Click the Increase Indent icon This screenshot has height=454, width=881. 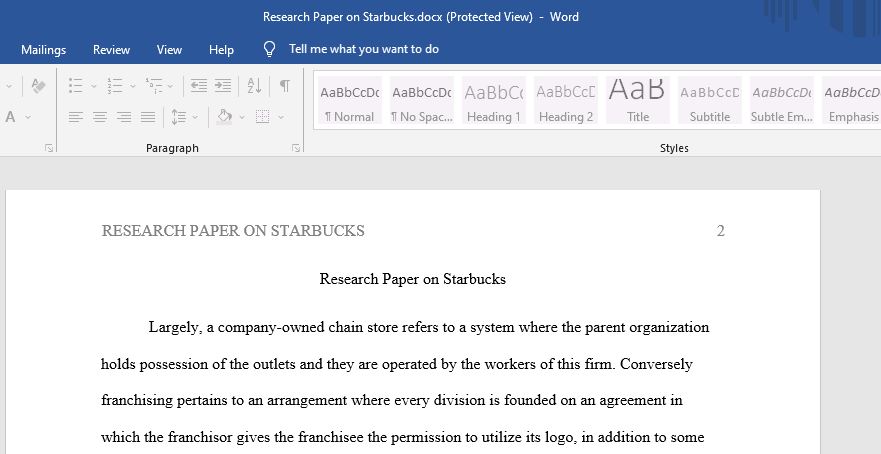[x=222, y=85]
